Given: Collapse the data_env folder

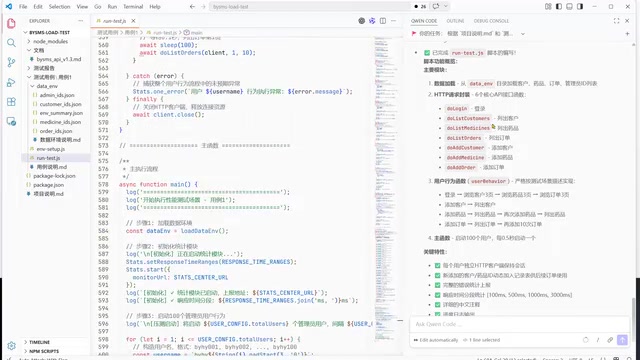Looking at the screenshot, I should click(x=47, y=86).
